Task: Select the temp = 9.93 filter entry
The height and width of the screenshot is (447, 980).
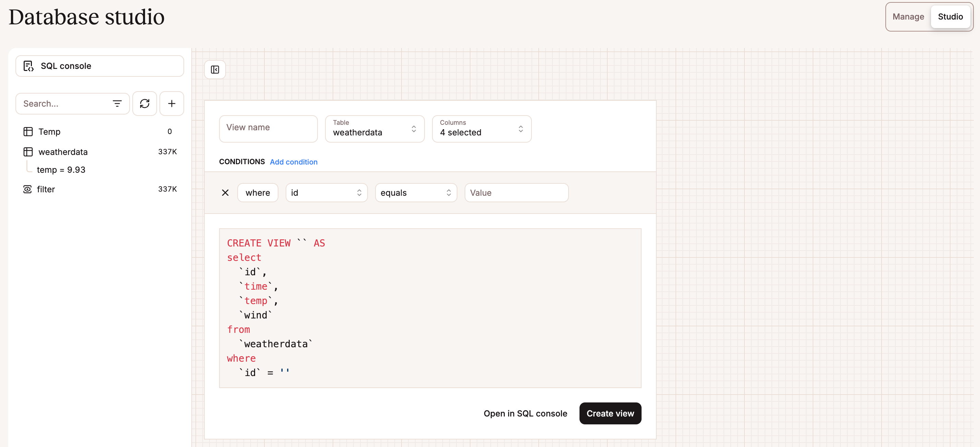Action: pos(61,170)
